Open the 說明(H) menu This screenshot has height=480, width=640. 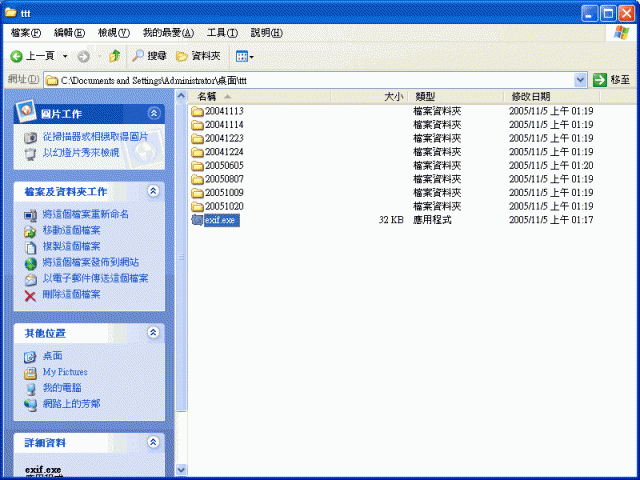266,33
